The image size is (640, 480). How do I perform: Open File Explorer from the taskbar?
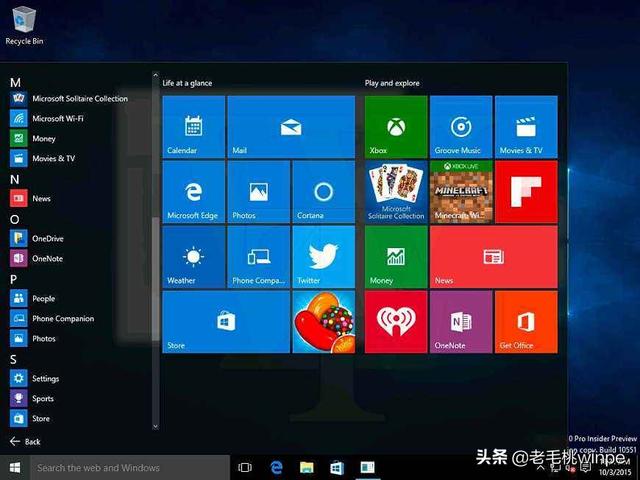tap(307, 468)
